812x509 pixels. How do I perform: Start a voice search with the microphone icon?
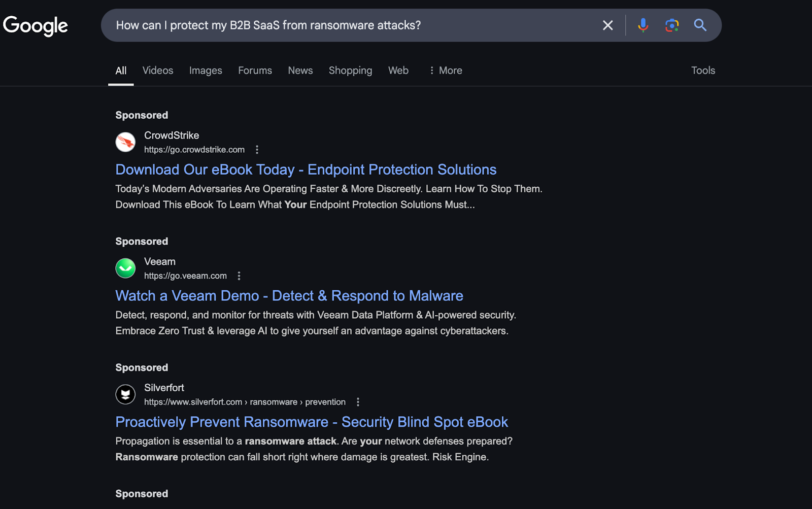[x=643, y=25]
